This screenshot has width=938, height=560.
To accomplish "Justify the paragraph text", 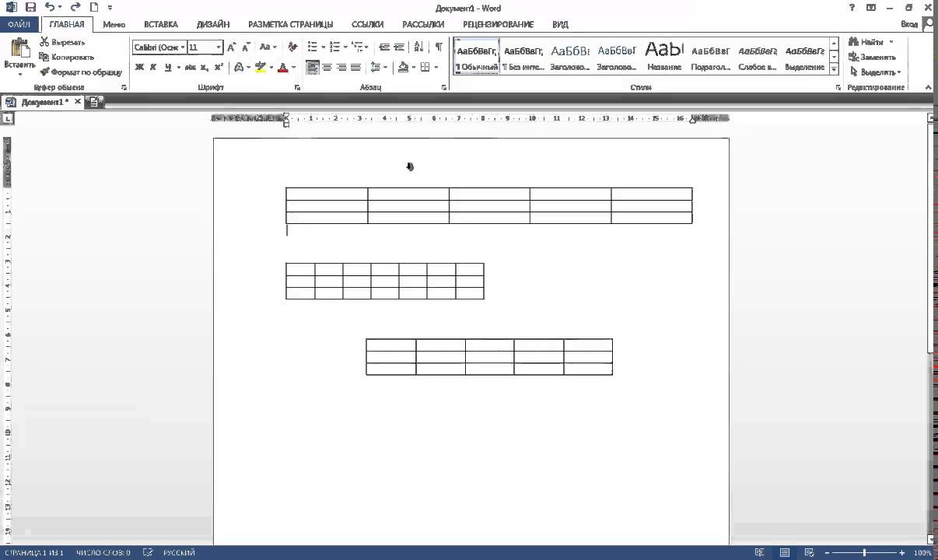I will (x=355, y=68).
